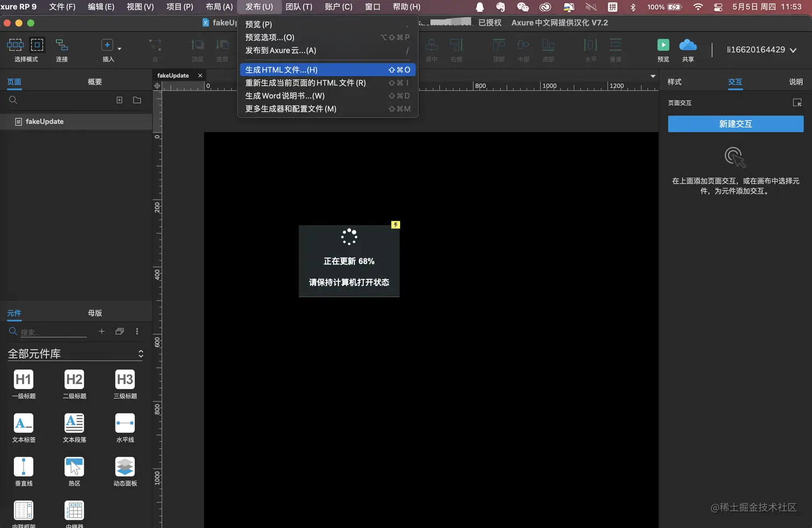Screen dimensions: 812x528
Task: Choose 发布到 Axure 云...(A) menu item
Action: [x=328, y=50]
